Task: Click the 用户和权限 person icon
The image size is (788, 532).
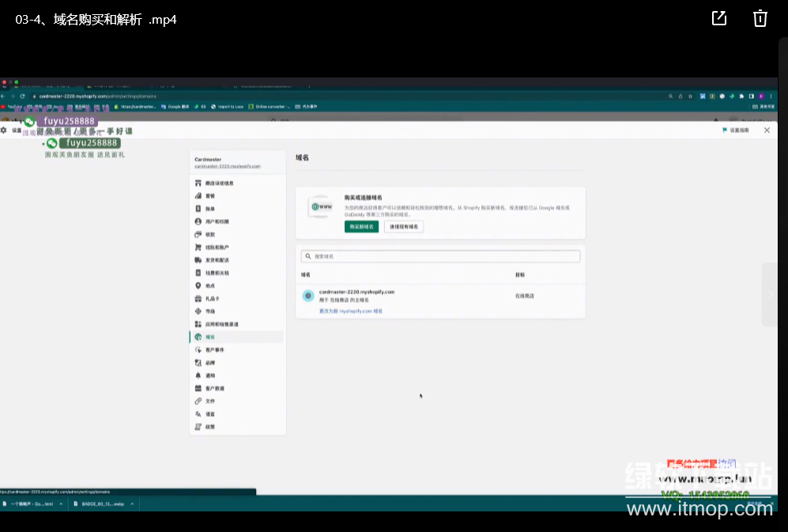Action: click(x=198, y=221)
